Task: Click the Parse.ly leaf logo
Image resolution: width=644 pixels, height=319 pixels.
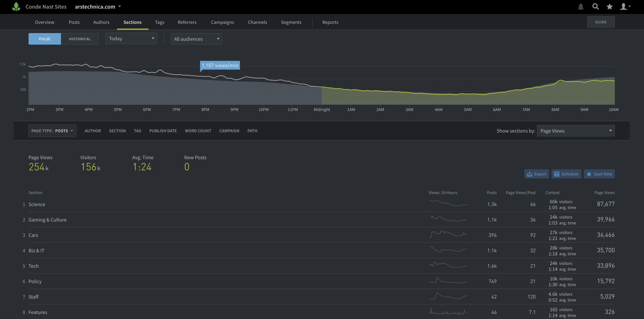Action: pos(16,7)
